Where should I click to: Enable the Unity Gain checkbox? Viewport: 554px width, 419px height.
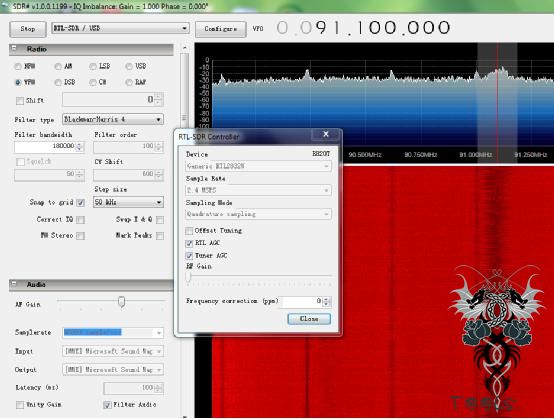tap(20, 405)
